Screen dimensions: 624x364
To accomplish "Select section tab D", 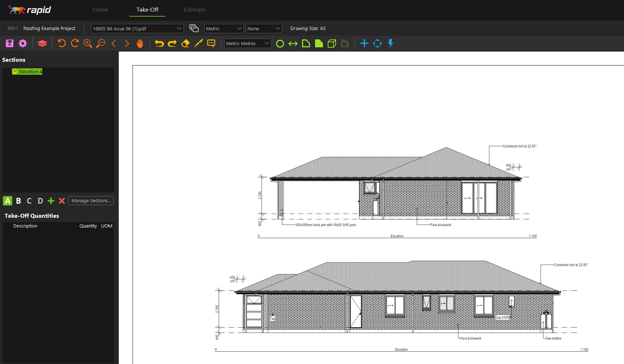I will coord(40,201).
